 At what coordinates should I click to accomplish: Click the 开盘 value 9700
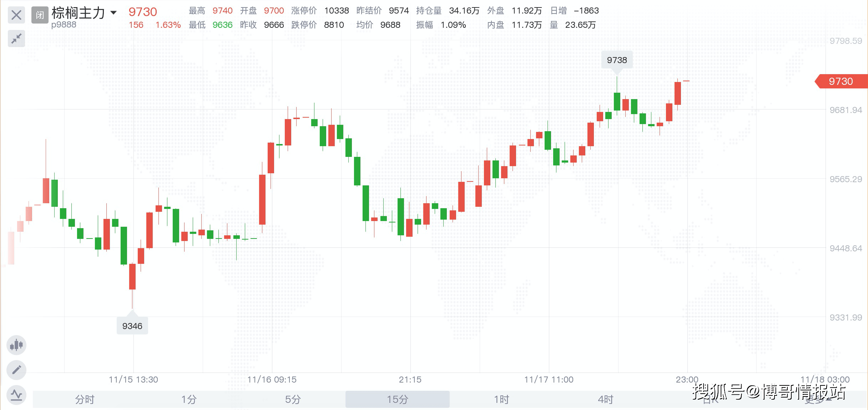(x=274, y=11)
